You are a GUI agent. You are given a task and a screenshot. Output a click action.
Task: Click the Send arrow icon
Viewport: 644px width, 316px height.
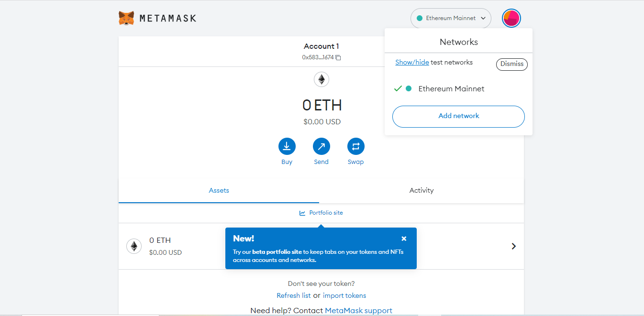point(321,146)
